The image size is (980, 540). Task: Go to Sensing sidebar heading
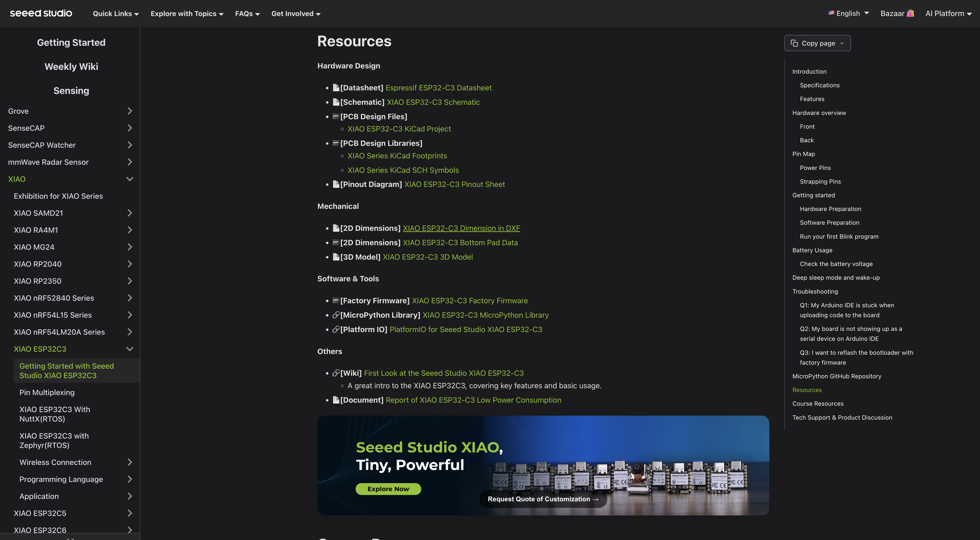(x=71, y=91)
